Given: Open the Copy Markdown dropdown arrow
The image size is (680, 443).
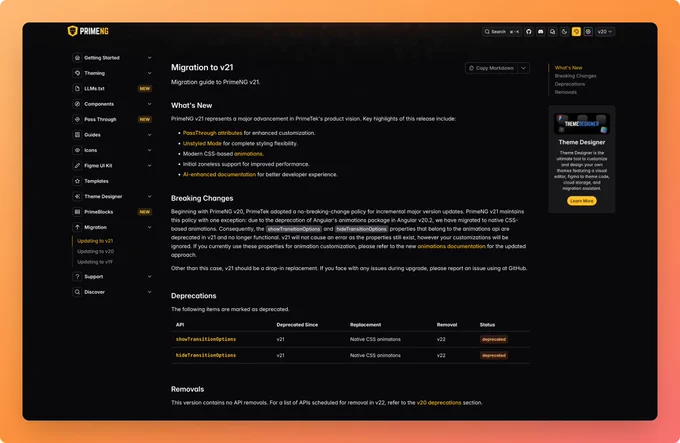Looking at the screenshot, I should pos(523,68).
